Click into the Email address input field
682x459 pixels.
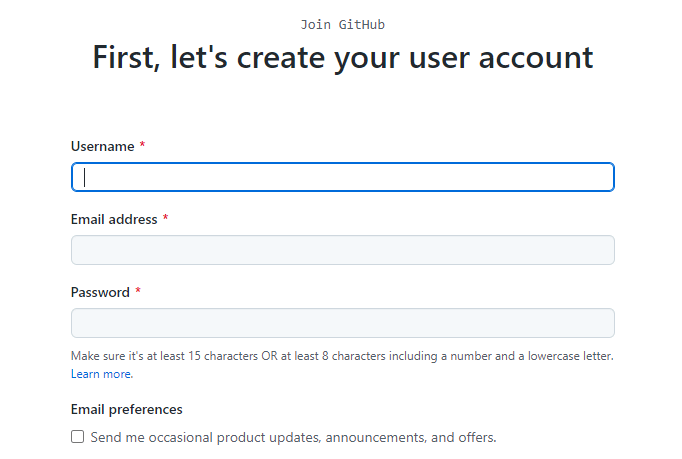coord(343,250)
